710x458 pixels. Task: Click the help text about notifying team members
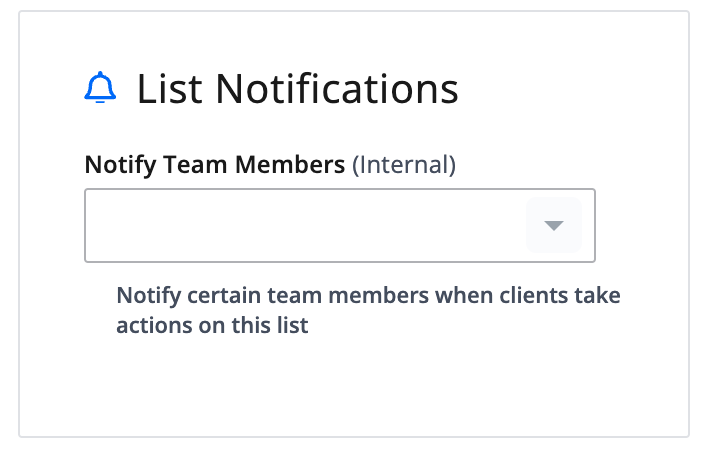[x=368, y=310]
